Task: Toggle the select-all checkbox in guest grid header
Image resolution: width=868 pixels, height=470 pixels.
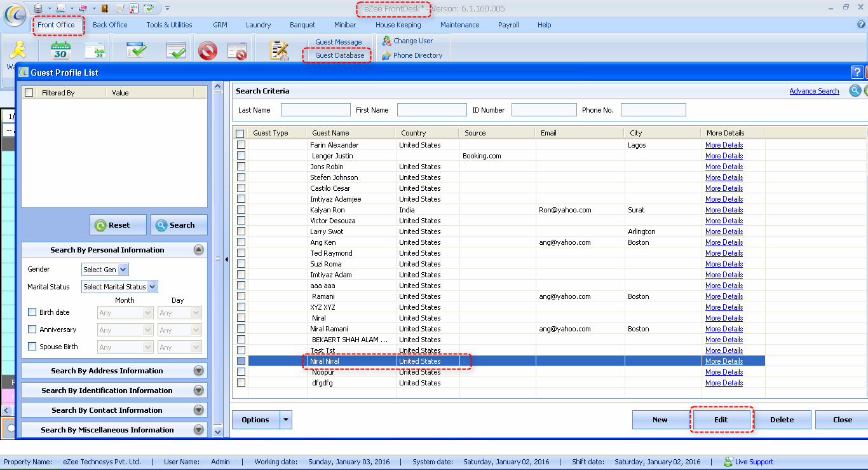Action: pos(240,134)
